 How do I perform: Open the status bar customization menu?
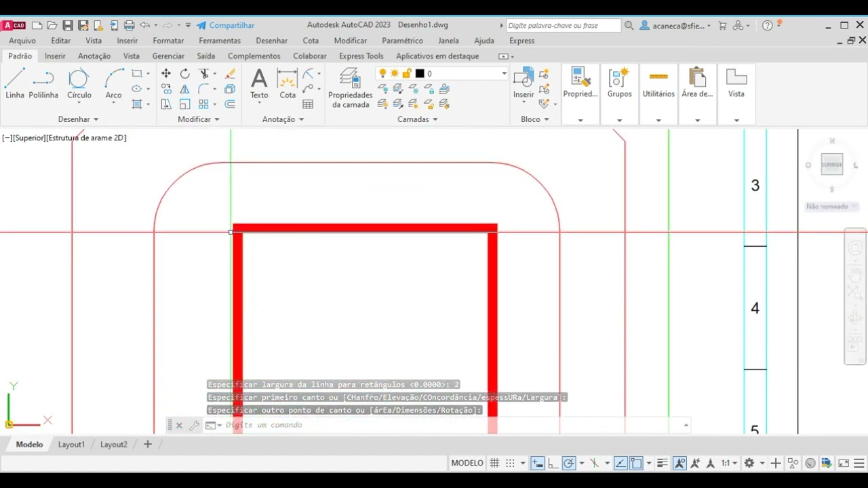click(x=858, y=463)
